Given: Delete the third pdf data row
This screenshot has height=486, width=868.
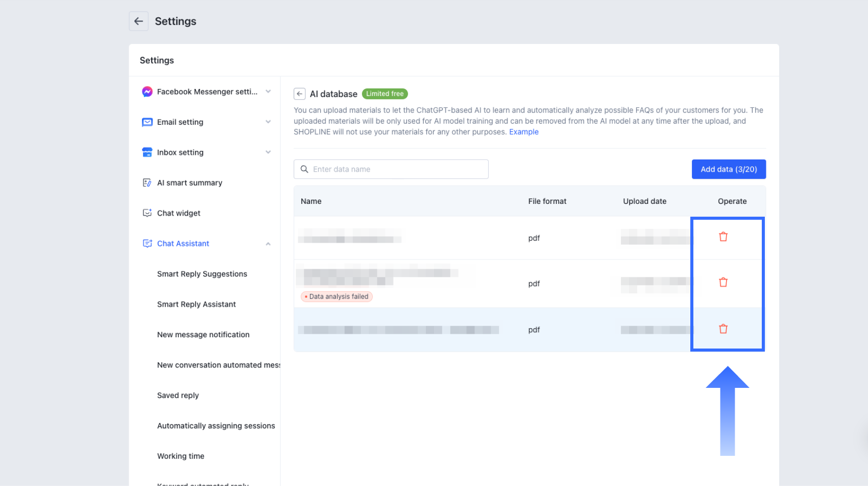Looking at the screenshot, I should click(x=723, y=329).
